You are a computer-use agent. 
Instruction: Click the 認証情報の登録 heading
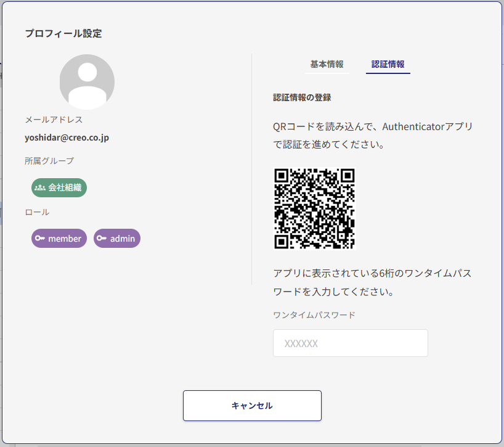302,97
